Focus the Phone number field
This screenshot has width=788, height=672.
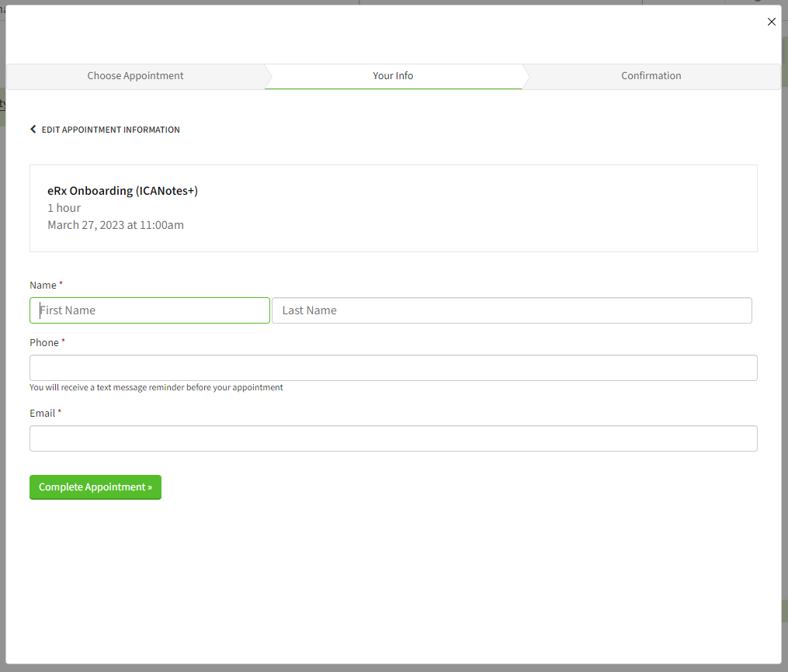coord(393,368)
